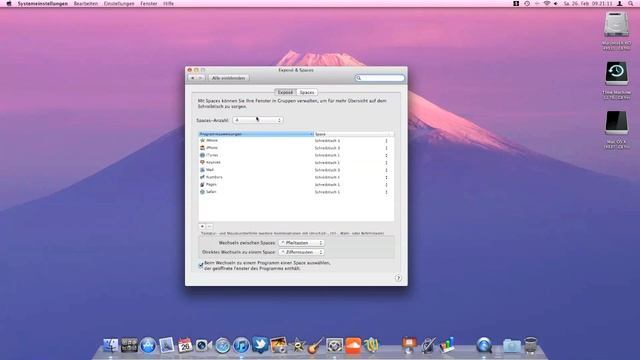Viewport: 640px width, 360px height.
Task: Open the Bearbeiten menu
Action: click(x=85, y=3)
